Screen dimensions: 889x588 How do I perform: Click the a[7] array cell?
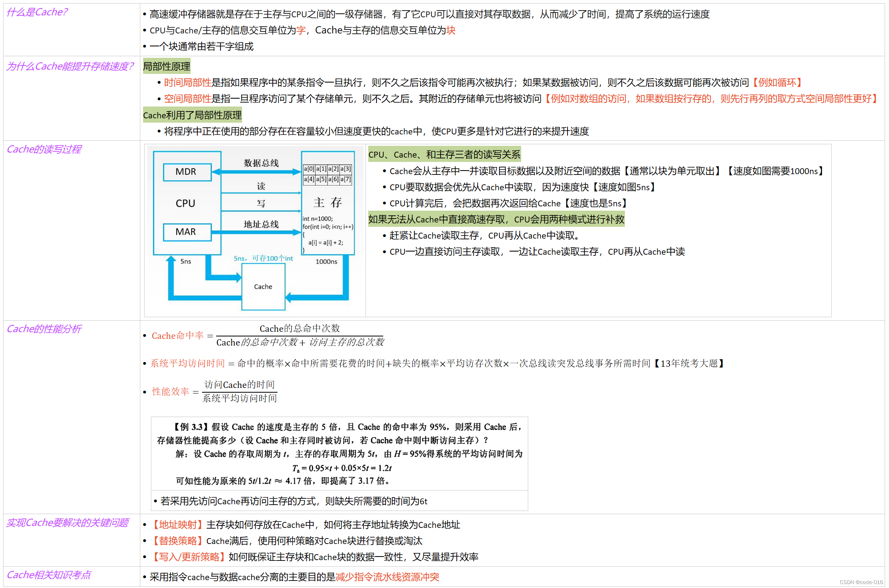tap(345, 180)
